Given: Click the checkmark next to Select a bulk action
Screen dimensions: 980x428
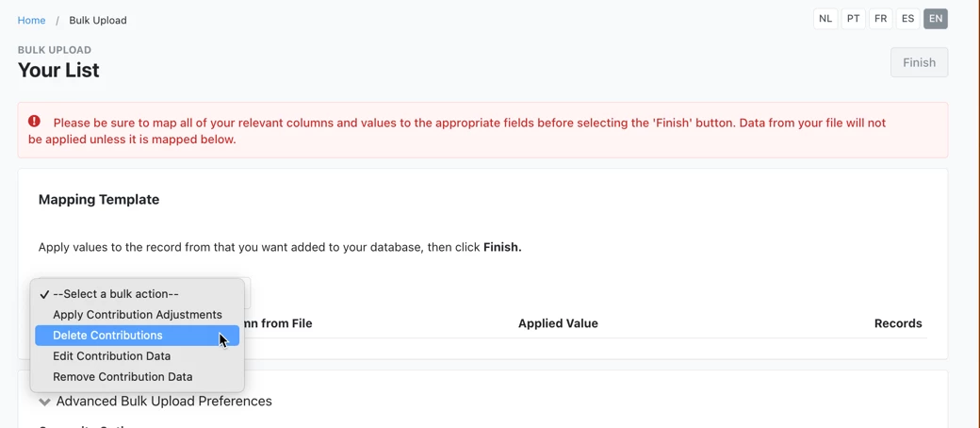Looking at the screenshot, I should [43, 294].
